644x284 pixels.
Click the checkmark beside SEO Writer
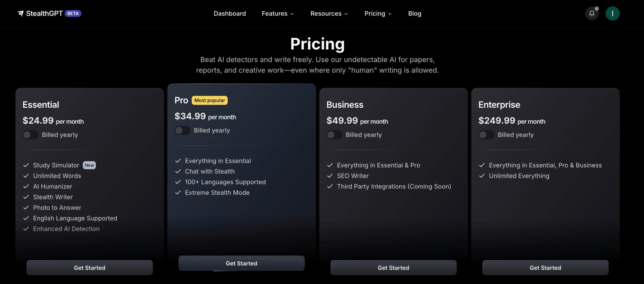330,176
